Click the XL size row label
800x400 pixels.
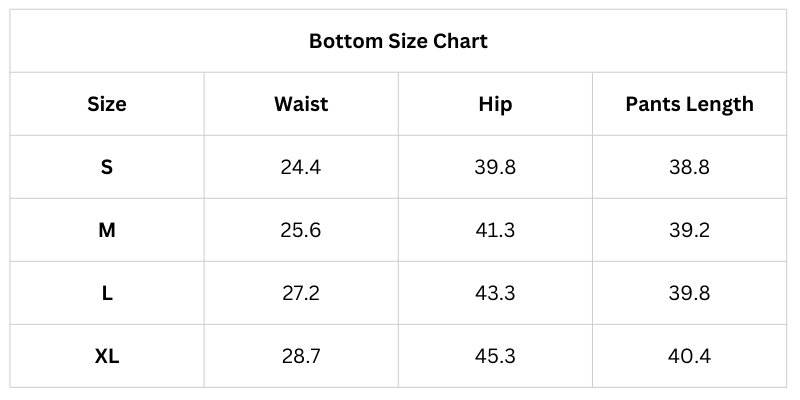pos(107,356)
